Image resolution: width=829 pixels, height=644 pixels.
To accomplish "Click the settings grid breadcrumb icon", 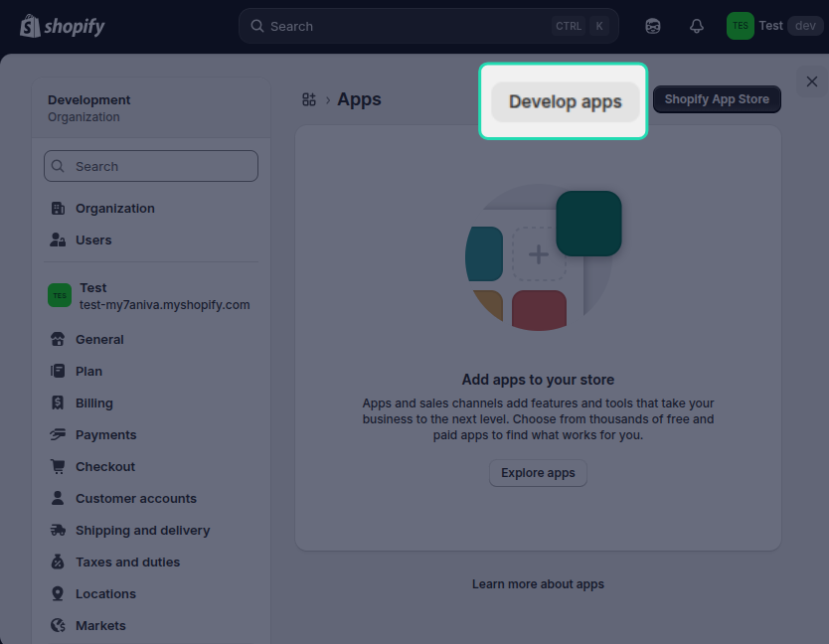I will 309,99.
